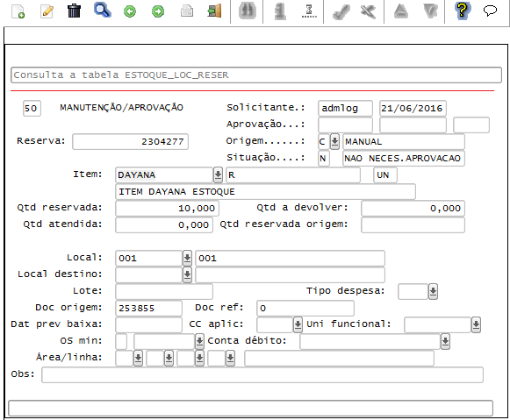Open the Origem dropdown arrow
Viewport: 510px width, 420px height.
tap(334, 142)
